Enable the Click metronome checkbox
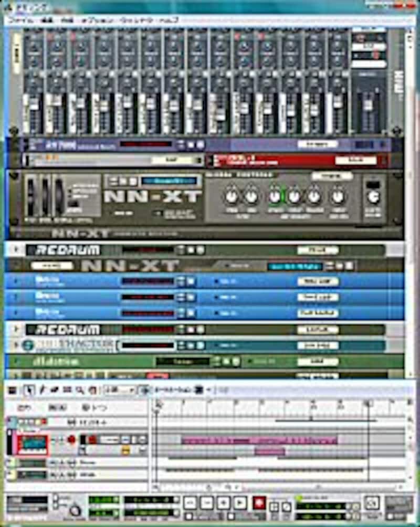Image resolution: width=420 pixels, height=527 pixels. click(x=56, y=498)
